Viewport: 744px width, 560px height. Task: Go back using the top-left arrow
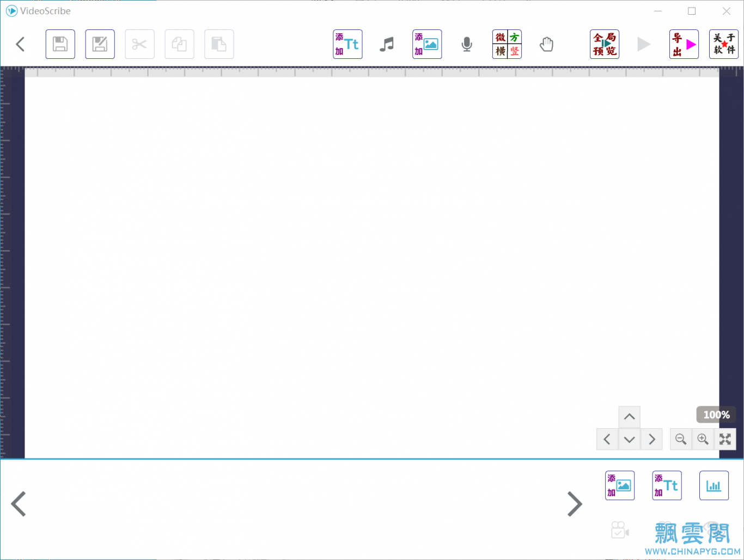[21, 44]
